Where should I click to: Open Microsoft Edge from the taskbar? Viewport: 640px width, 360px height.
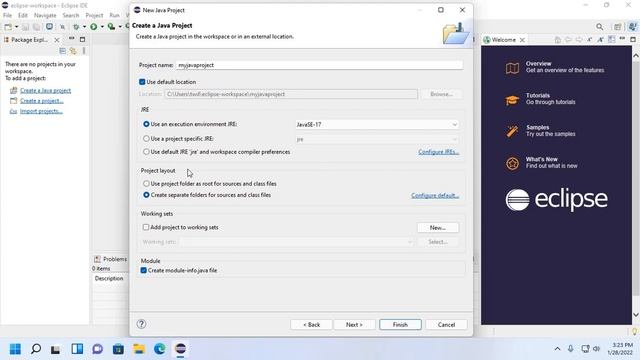(160, 349)
